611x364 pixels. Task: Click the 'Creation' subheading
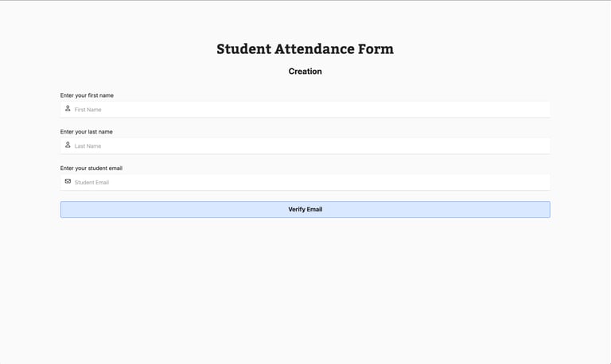click(305, 72)
